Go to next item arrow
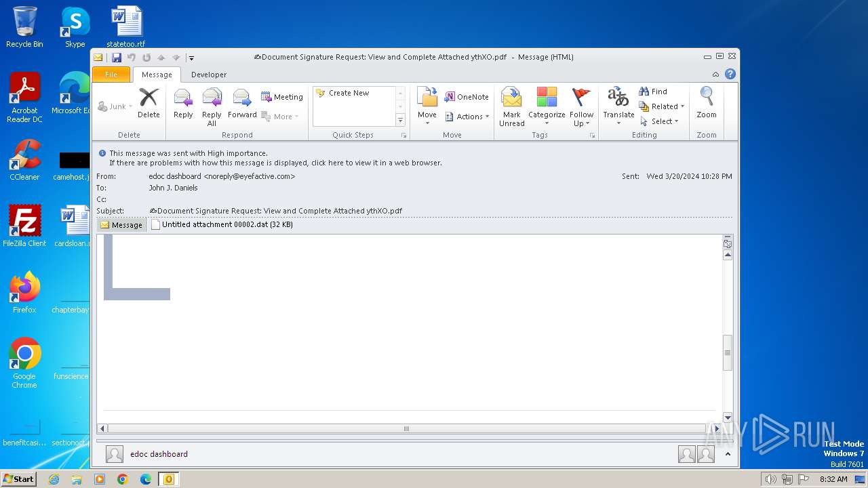 pos(176,58)
